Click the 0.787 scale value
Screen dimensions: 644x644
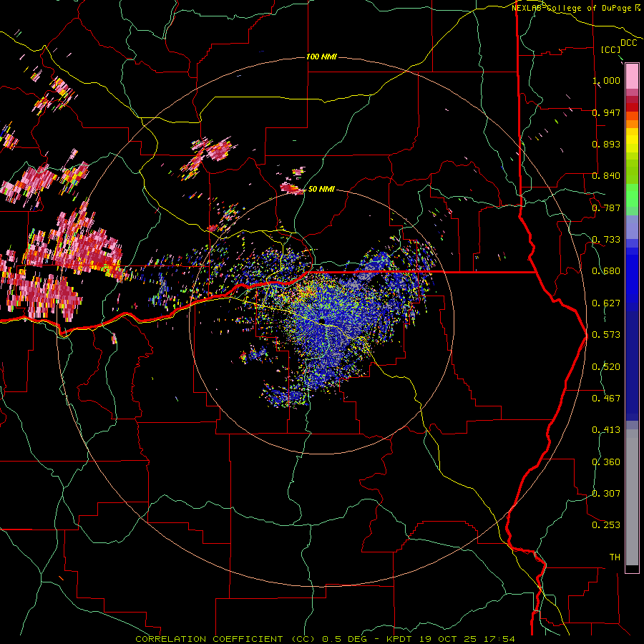606,208
